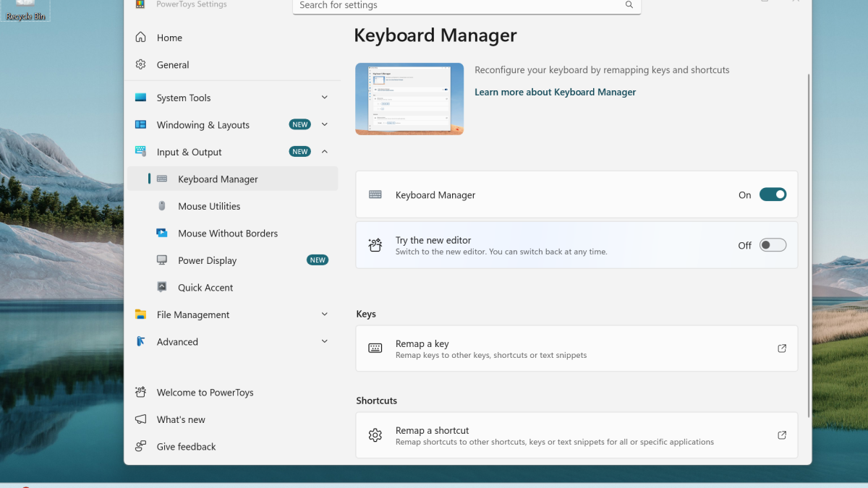
Task: Click the File Management folder icon
Action: pyautogui.click(x=140, y=314)
